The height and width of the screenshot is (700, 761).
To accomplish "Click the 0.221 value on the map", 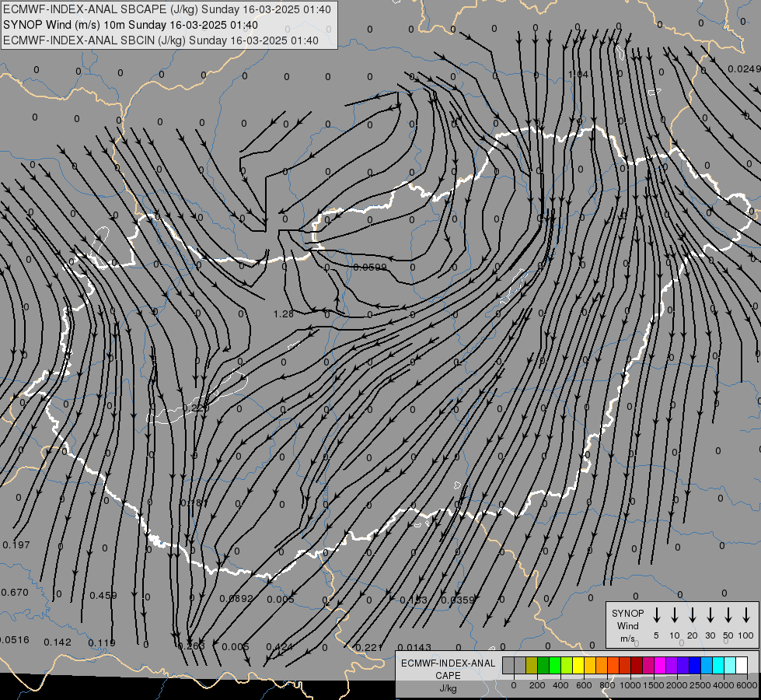I will 369,648.
